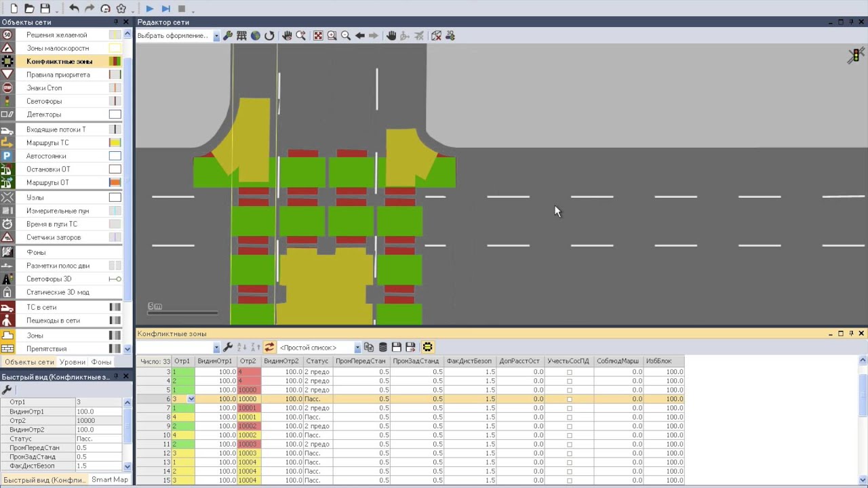Select the Stop Signs object icon
Screen dimensions: 868x488
click(x=7, y=88)
